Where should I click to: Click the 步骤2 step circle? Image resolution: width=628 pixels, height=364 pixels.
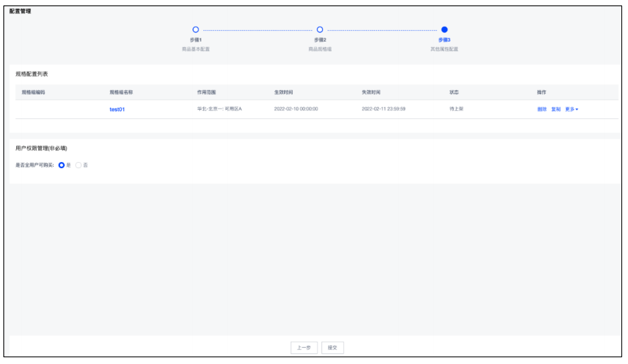click(320, 30)
